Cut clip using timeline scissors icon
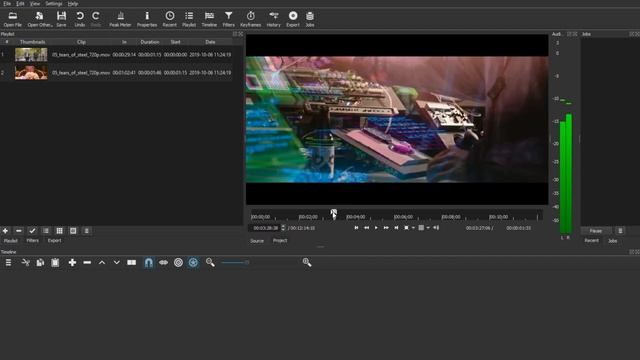 25,262
